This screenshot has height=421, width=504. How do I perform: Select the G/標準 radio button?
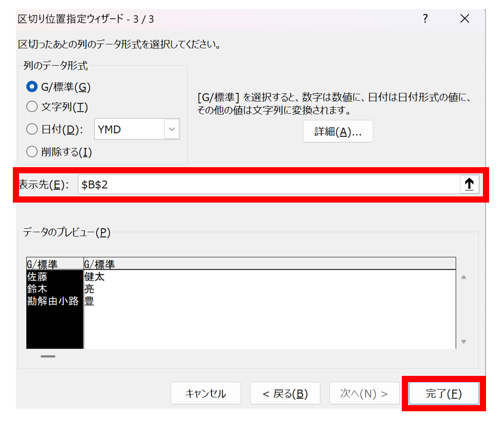32,87
